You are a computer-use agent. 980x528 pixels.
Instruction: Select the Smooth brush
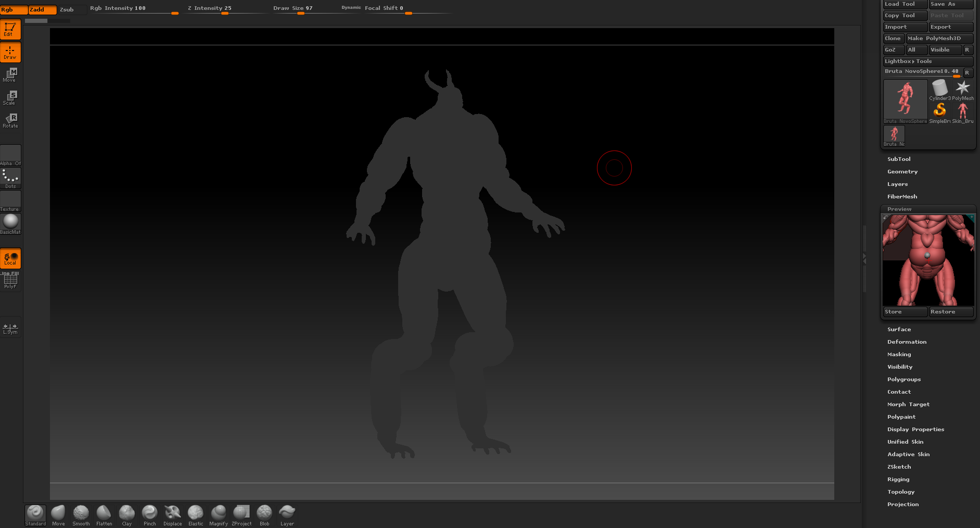[x=81, y=515]
